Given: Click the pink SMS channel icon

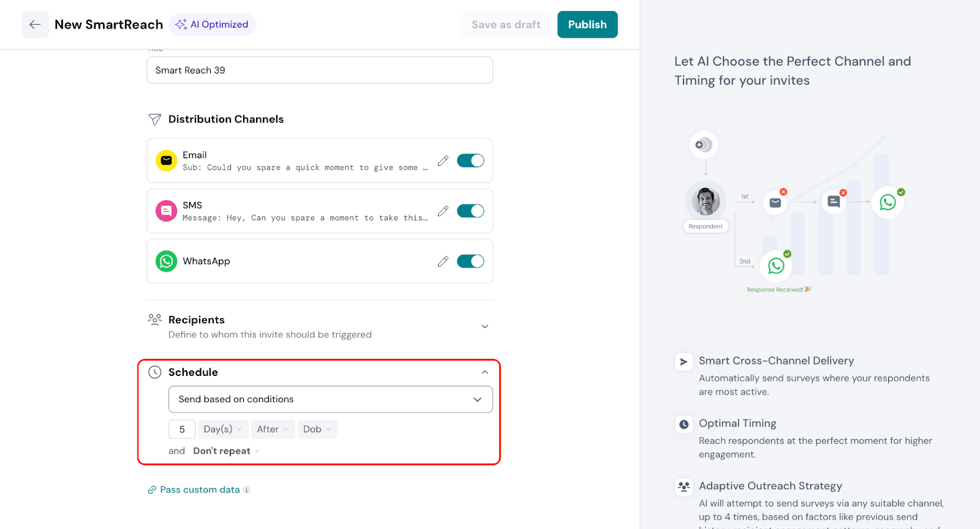Looking at the screenshot, I should tap(166, 211).
